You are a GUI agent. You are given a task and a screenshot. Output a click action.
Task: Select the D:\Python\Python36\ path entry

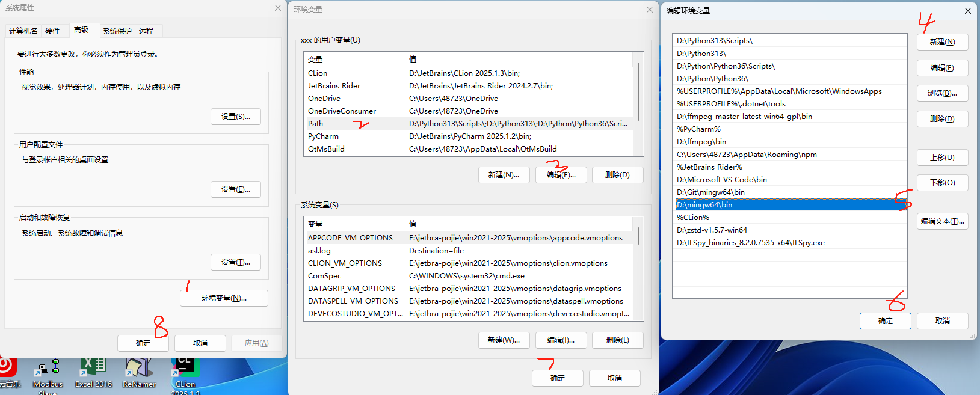tap(790, 79)
